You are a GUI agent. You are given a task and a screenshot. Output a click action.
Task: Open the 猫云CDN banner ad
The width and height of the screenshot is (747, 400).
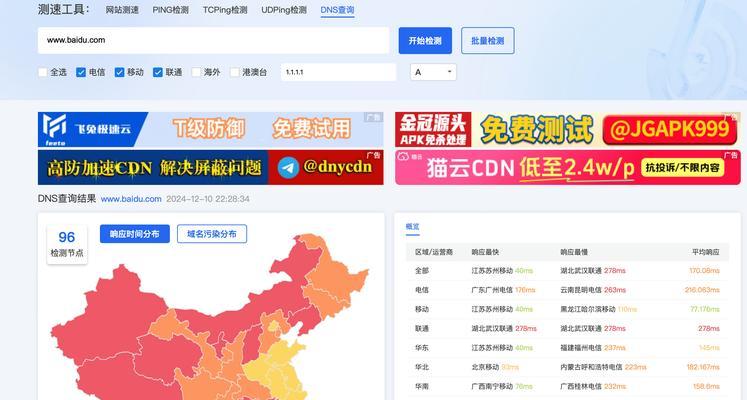click(568, 167)
